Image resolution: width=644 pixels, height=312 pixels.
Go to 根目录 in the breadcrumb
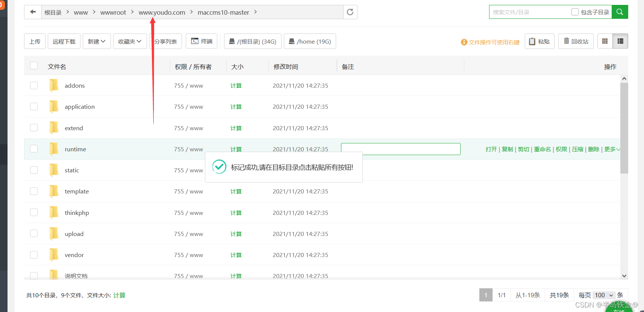tap(53, 12)
